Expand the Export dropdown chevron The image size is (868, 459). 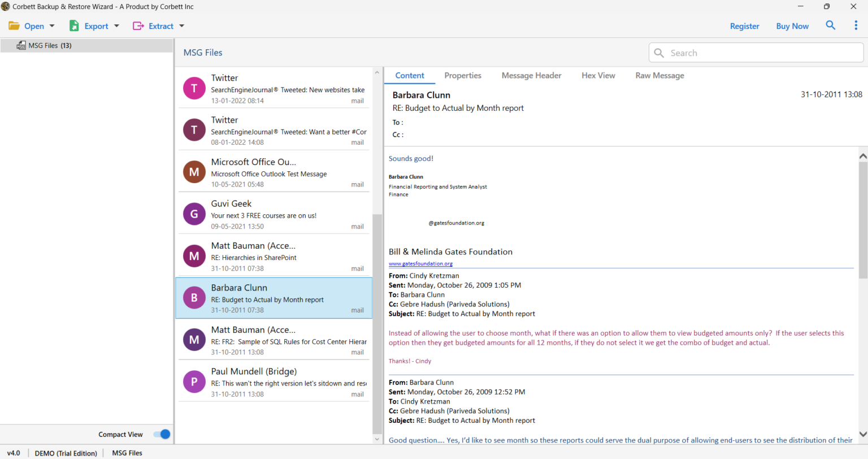click(x=116, y=25)
